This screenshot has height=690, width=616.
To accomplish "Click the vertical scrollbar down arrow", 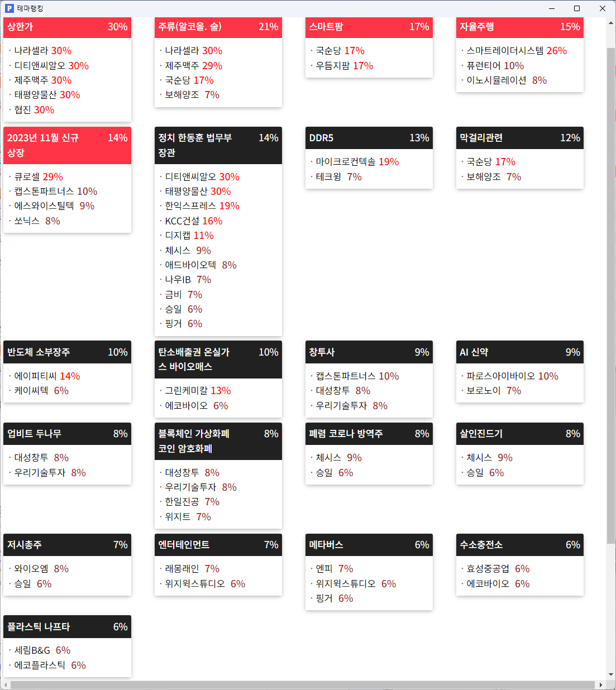I will point(611,675).
